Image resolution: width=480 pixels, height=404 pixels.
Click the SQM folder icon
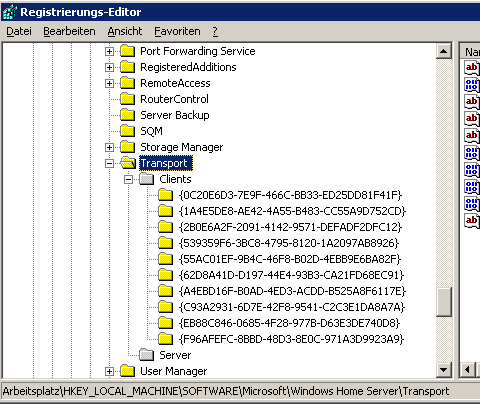[127, 131]
